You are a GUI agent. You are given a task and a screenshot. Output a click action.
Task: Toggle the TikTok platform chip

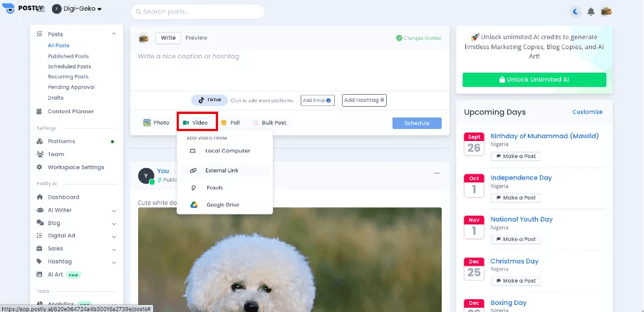point(209,100)
